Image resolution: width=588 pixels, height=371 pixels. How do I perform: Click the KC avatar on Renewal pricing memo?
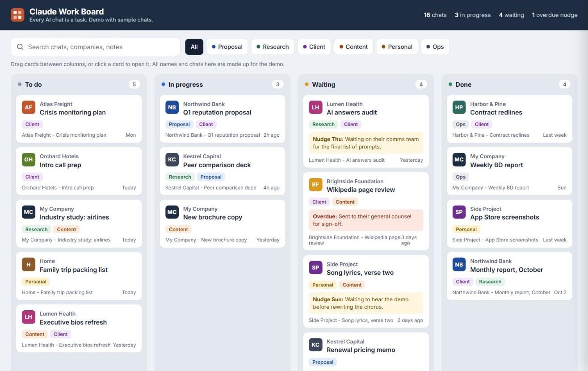point(315,345)
